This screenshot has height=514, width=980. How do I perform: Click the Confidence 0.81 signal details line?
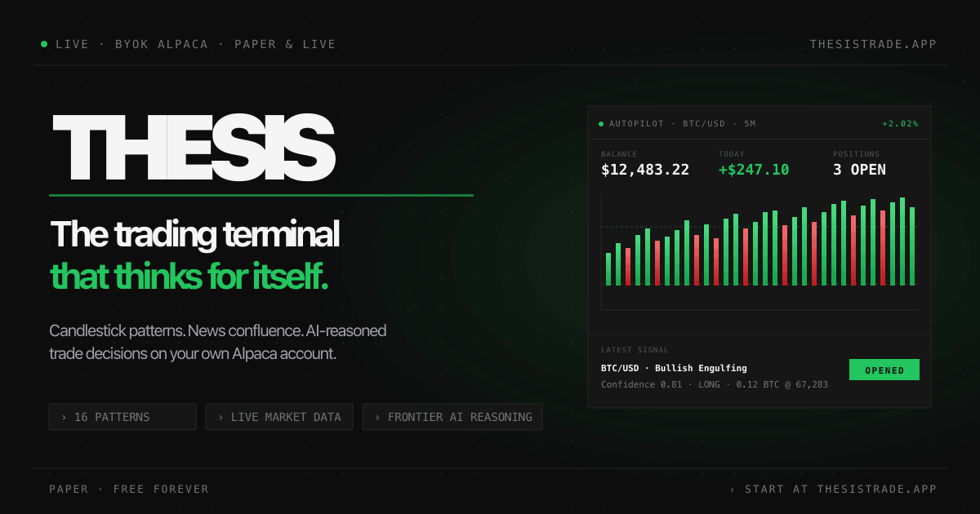point(715,384)
